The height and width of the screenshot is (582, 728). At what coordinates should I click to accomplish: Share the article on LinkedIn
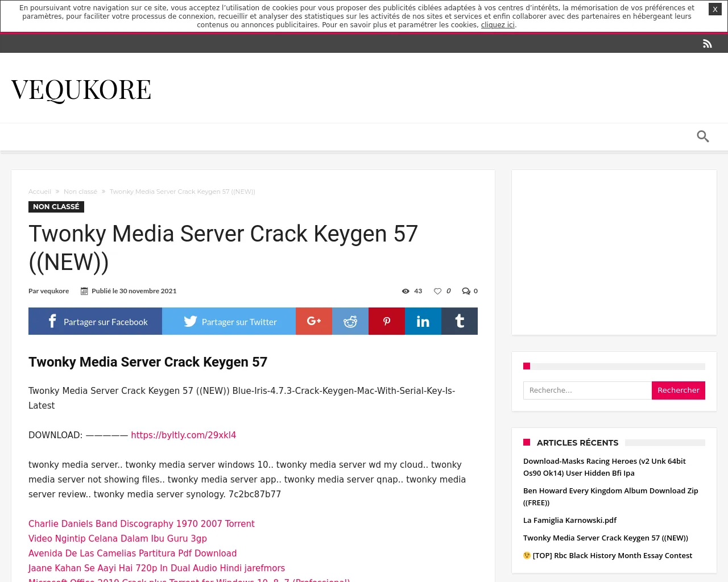click(423, 321)
